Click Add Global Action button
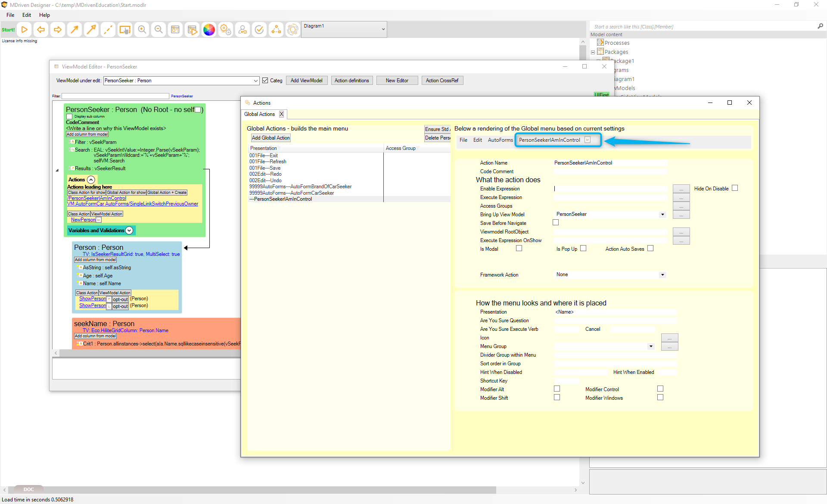The width and height of the screenshot is (827, 504). pos(270,138)
